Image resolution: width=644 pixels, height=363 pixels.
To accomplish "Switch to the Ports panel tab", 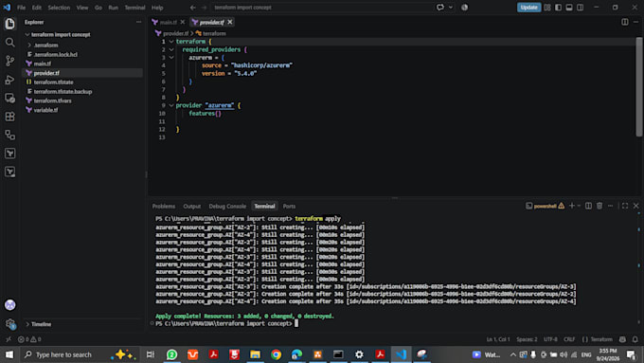I will coord(289,207).
